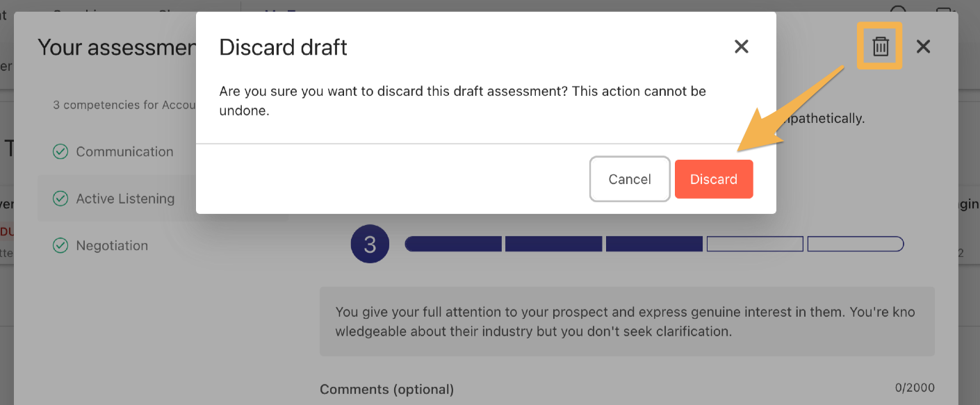Click the circled rating number 3
Image resolution: width=980 pixels, height=405 pixels.
[x=370, y=245]
